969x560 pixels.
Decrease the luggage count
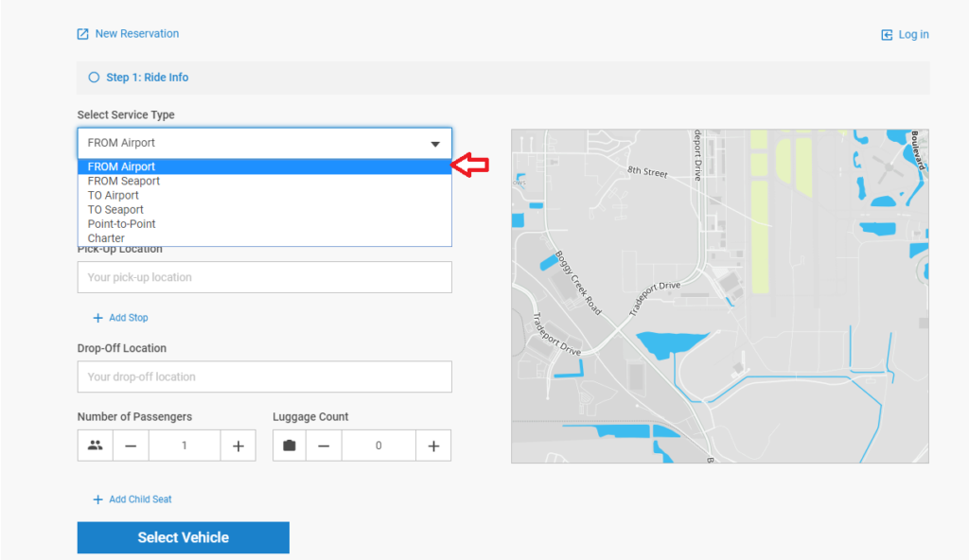pos(324,446)
